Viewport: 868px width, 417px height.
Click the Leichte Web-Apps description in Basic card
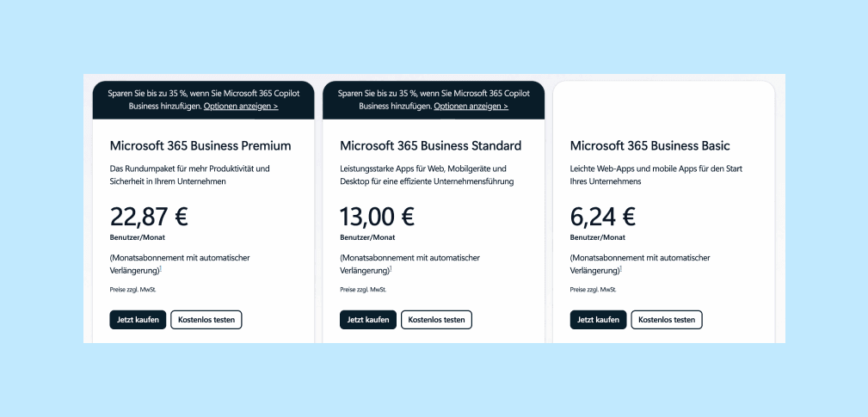pyautogui.click(x=656, y=175)
